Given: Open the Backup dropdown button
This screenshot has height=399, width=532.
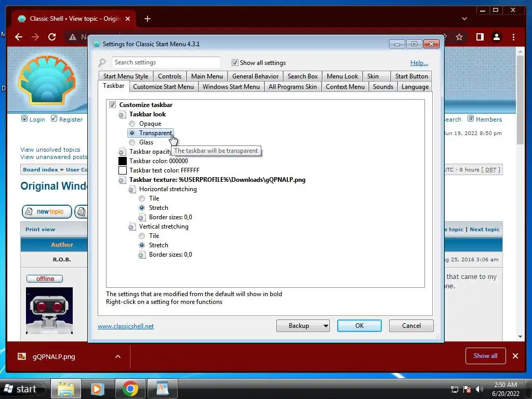Looking at the screenshot, I should pyautogui.click(x=303, y=326).
